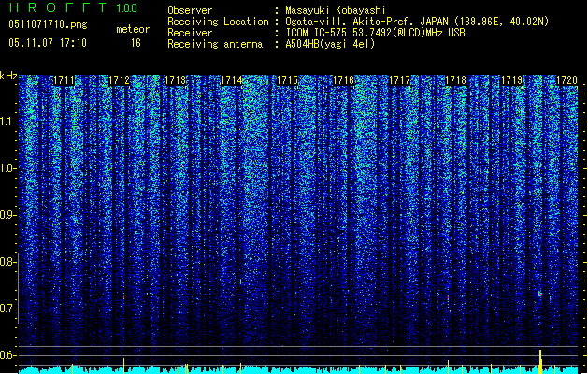588x374 pixels.
Task: Click the 1713 time marker
Action: [176, 80]
